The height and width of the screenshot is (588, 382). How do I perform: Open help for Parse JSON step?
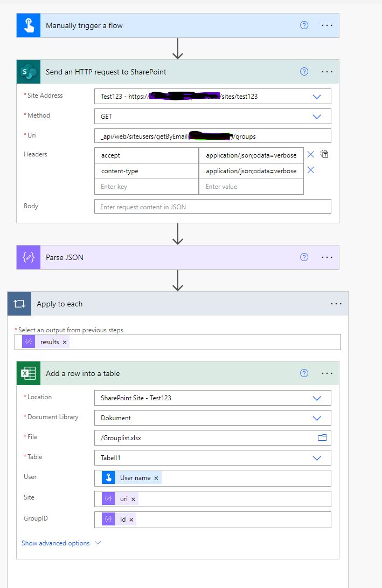pyautogui.click(x=304, y=257)
